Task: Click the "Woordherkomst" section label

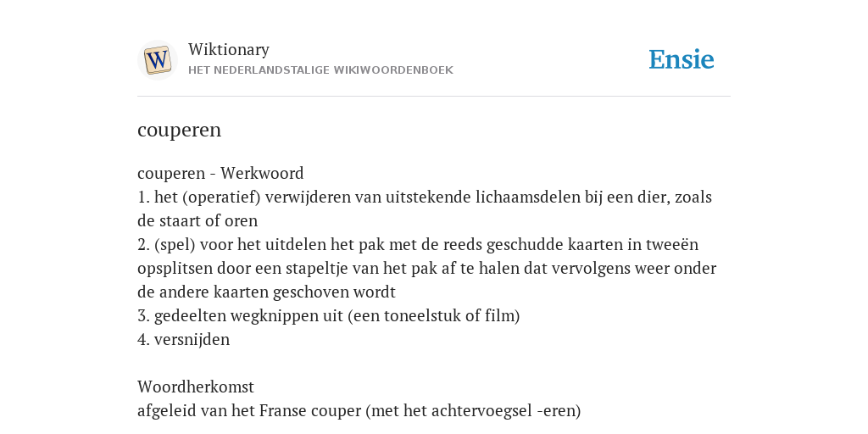Action: 196,387
